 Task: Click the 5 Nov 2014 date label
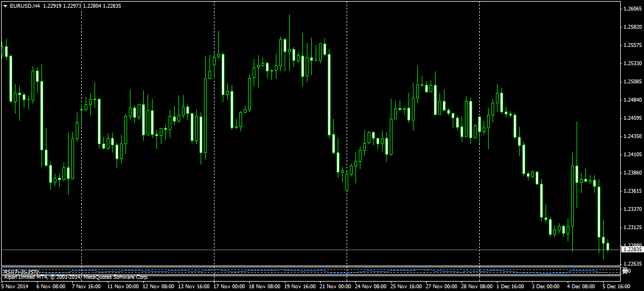point(14,286)
